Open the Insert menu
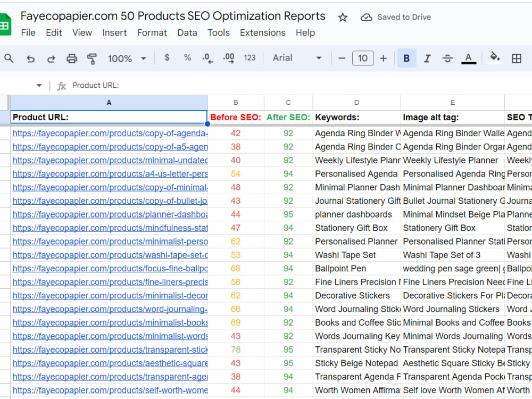 [114, 32]
